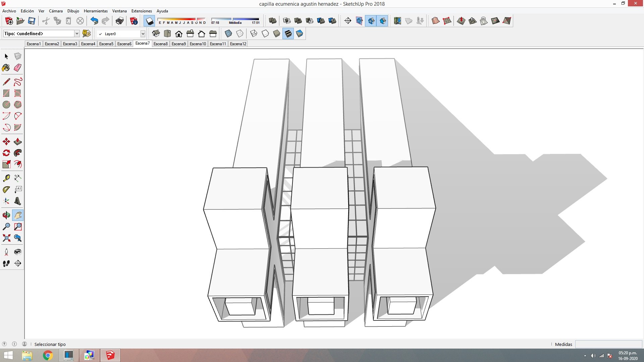Image resolution: width=644 pixels, height=362 pixels.
Task: Toggle Display Section Cuts
Action: coord(371,21)
